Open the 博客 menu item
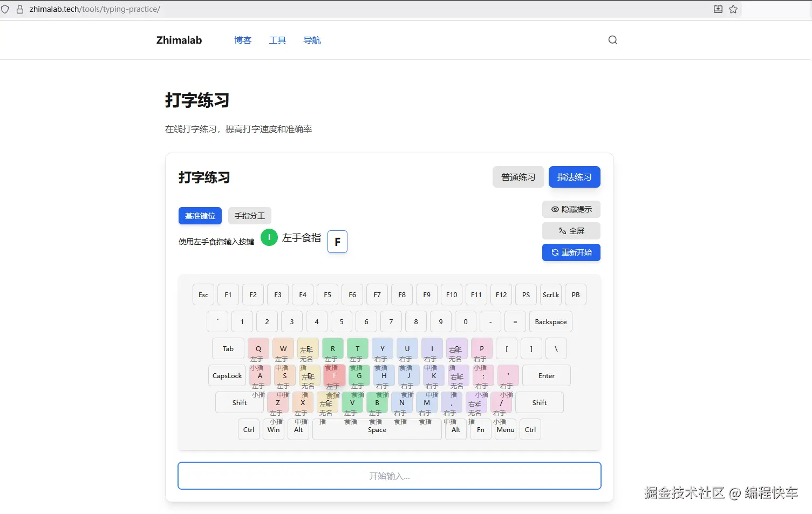Viewport: 812px width, 514px height. point(243,39)
